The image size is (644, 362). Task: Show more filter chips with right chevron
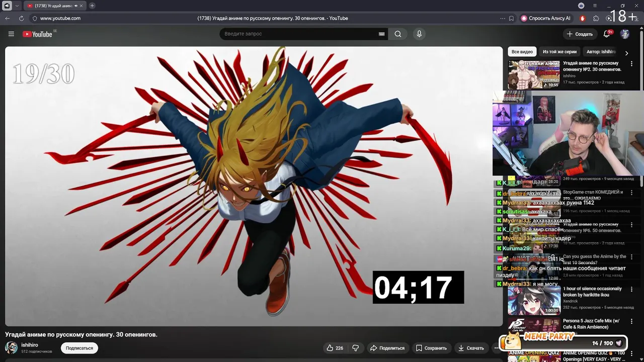tap(626, 52)
